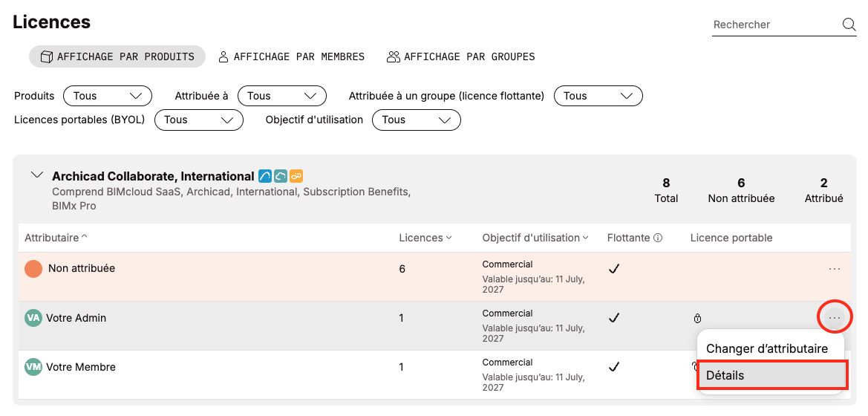Viewport: 868px width, 416px height.
Task: Sort by Attributaire column
Action: click(56, 238)
